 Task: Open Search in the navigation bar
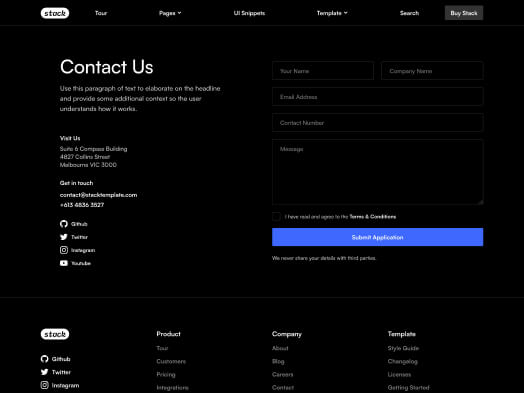[409, 13]
